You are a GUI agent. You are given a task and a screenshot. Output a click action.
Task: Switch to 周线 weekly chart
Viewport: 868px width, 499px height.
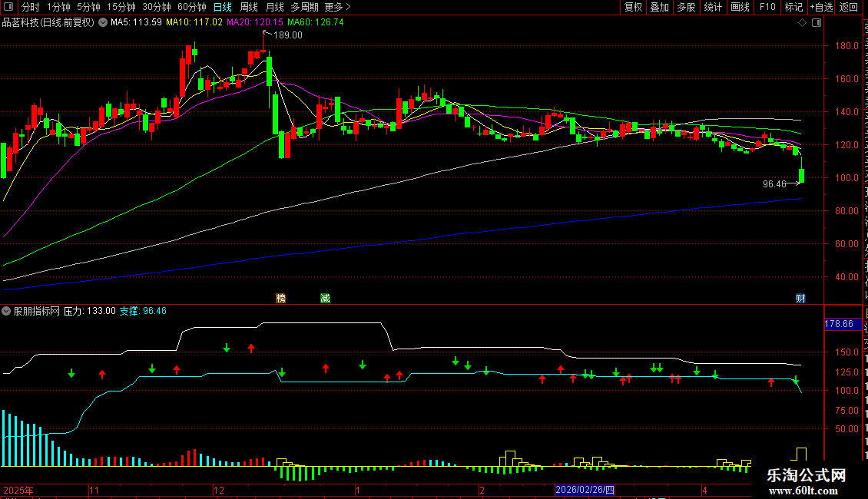pos(249,7)
